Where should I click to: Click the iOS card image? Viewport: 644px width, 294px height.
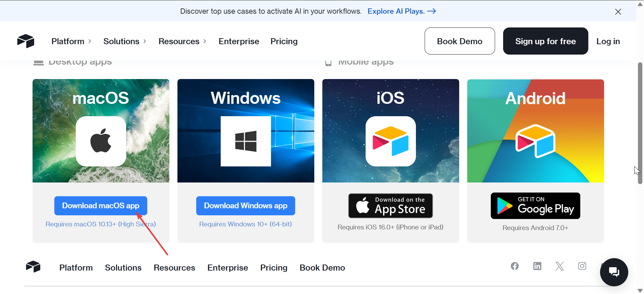point(391,131)
